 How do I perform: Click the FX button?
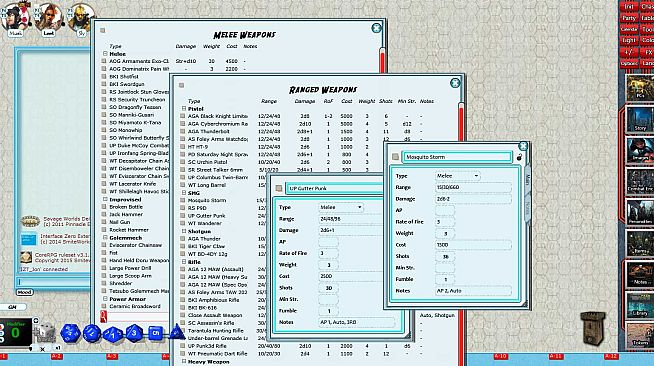648,53
